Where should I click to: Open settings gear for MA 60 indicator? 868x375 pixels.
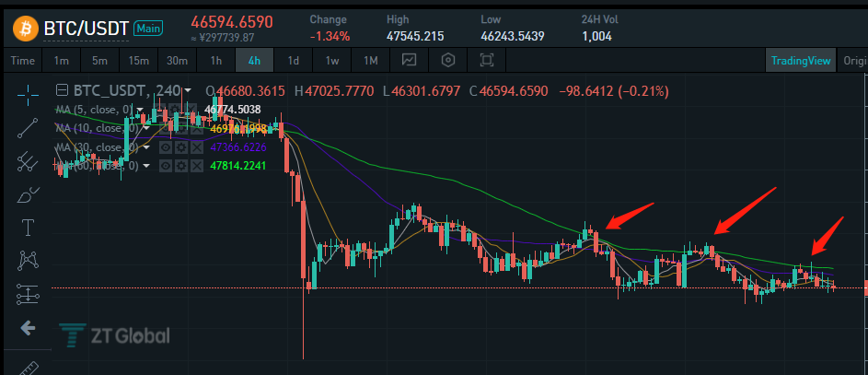(x=180, y=165)
